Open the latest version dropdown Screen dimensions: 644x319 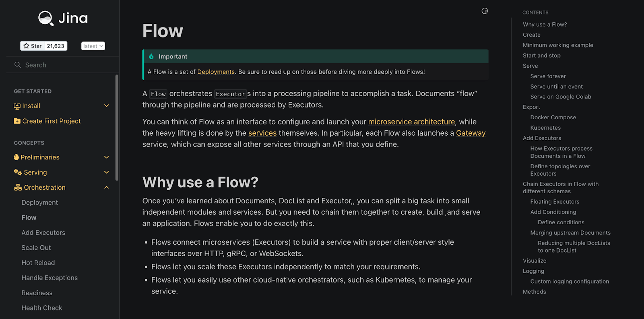click(x=93, y=46)
